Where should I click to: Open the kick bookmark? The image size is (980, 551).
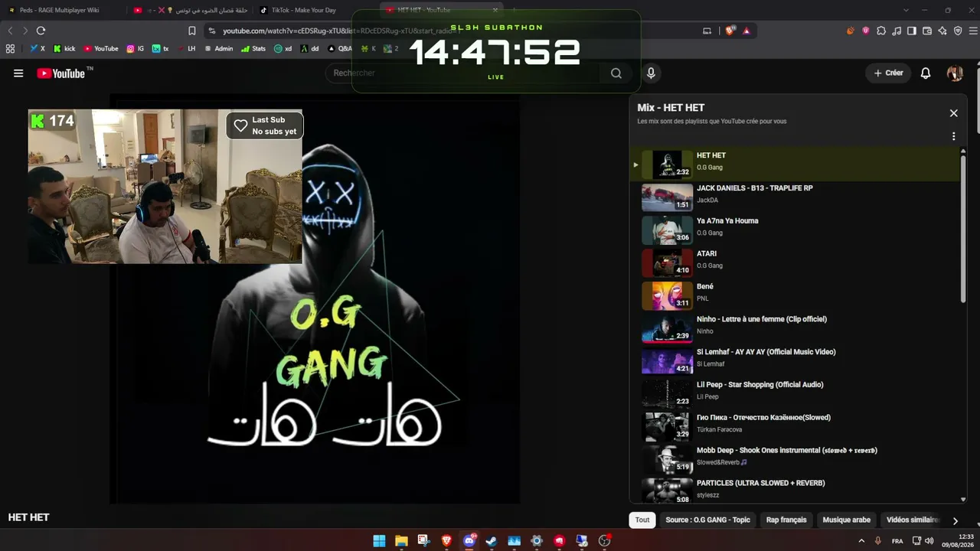[x=64, y=48]
